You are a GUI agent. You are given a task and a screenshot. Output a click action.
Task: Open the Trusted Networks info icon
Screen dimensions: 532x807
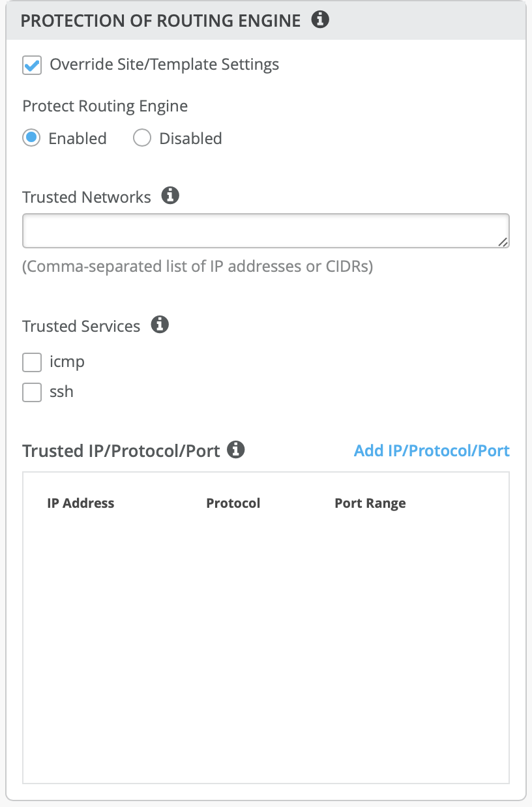170,196
